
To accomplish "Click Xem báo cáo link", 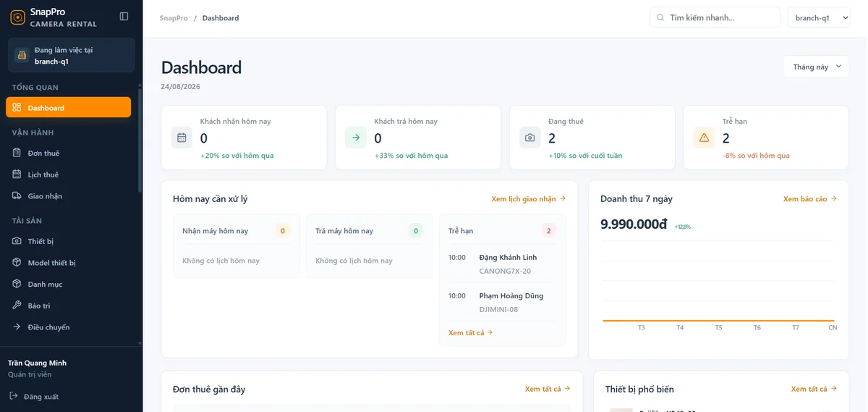I will [x=810, y=198].
